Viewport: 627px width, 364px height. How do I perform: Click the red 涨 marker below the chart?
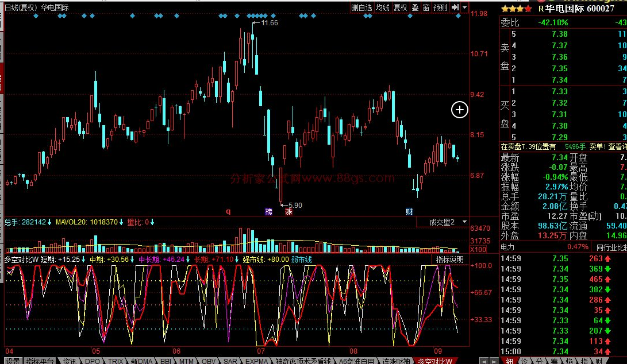click(x=289, y=211)
